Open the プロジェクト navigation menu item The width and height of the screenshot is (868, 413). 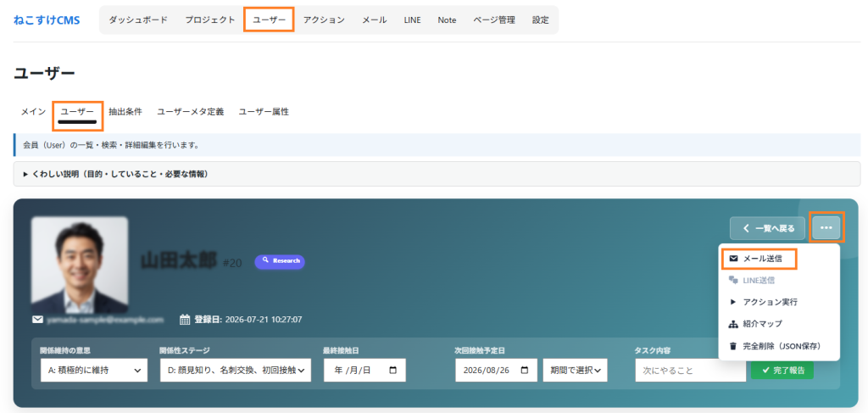coord(210,20)
